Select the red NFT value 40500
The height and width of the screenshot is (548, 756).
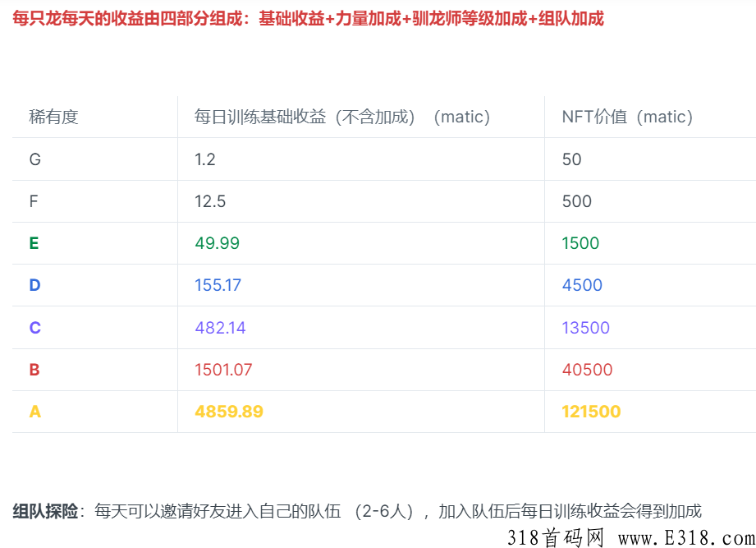coord(587,370)
